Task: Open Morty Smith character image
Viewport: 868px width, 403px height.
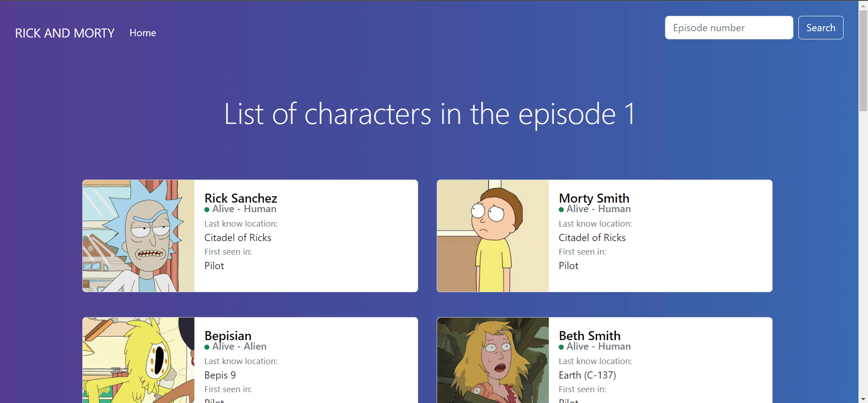Action: tap(493, 236)
